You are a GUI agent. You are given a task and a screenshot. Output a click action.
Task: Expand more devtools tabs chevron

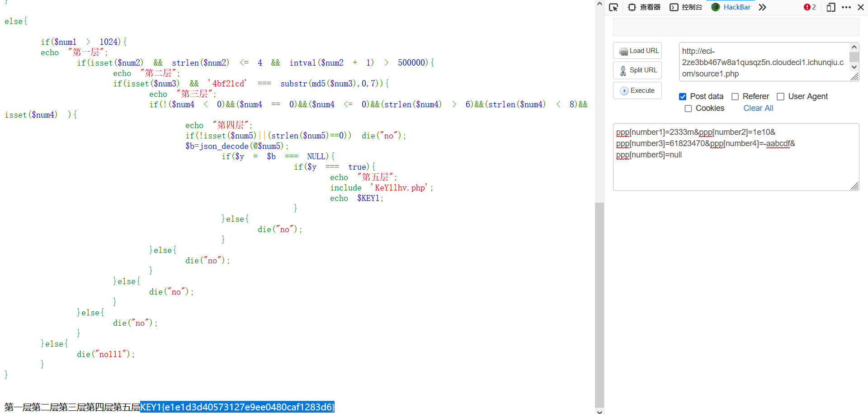762,7
